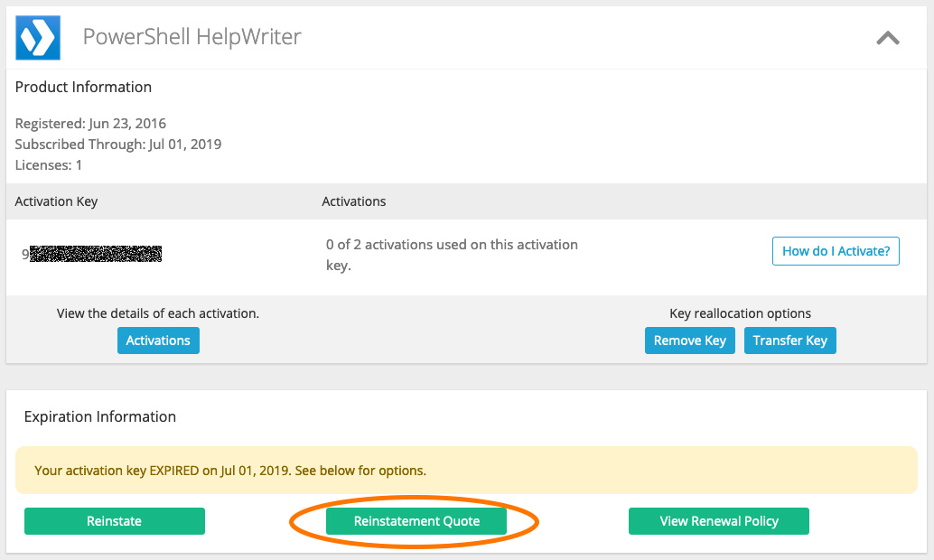Collapse the PowerShell HelpWriter panel chevron
The width and height of the screenshot is (934, 560).
[x=888, y=39]
